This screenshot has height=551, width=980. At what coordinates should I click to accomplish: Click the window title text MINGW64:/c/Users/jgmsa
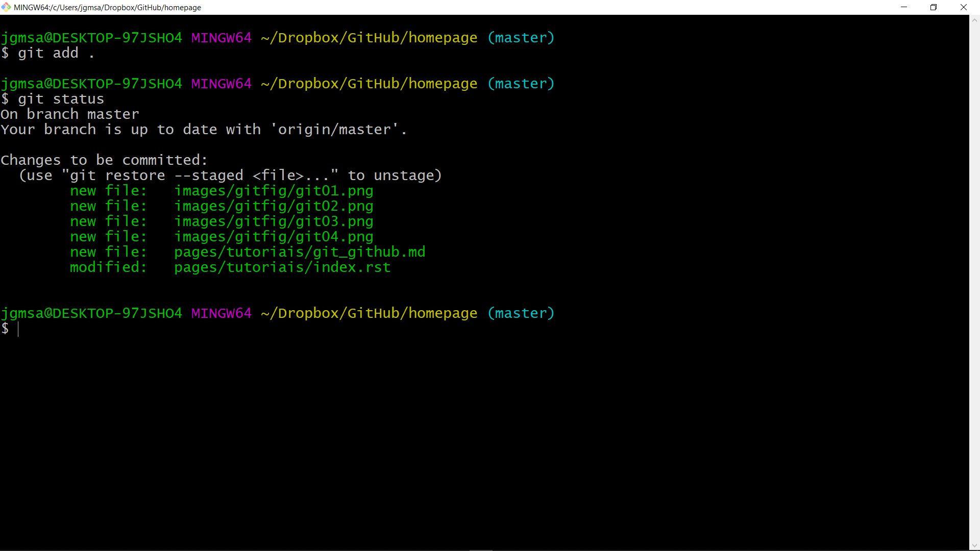[x=107, y=8]
